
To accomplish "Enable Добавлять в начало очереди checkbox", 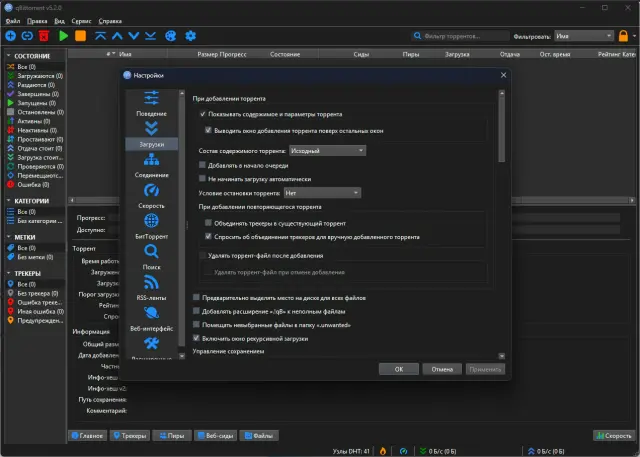I will (202, 165).
